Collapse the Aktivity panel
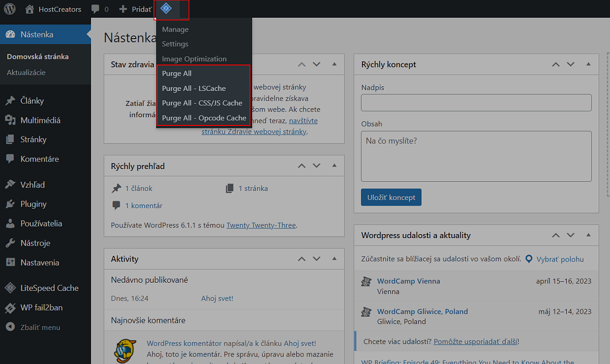The height and width of the screenshot is (364, 610). pyautogui.click(x=334, y=259)
